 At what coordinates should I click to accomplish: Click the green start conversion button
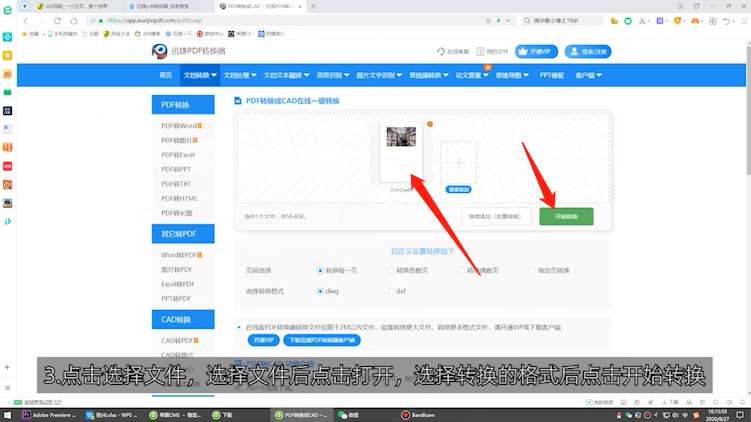point(566,217)
